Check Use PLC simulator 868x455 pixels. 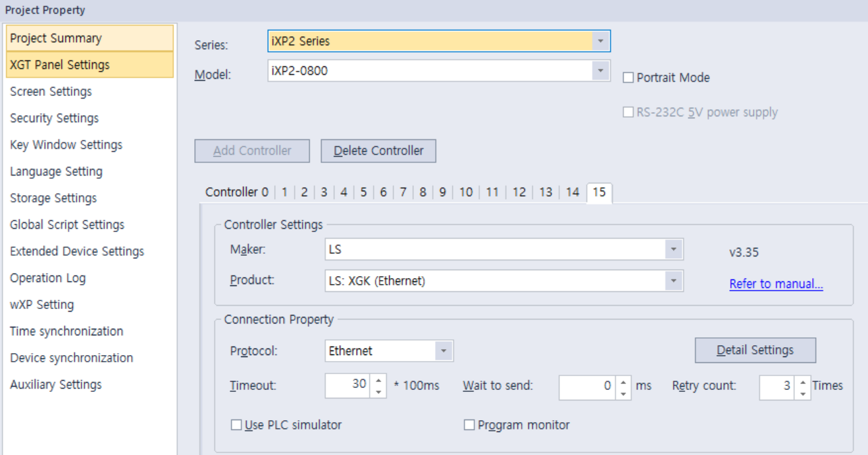pyautogui.click(x=236, y=425)
